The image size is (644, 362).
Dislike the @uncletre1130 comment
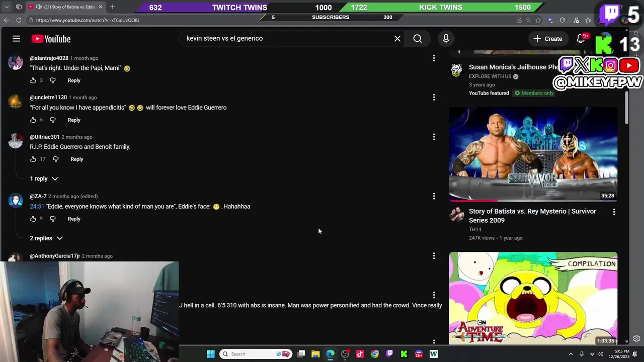(x=53, y=120)
